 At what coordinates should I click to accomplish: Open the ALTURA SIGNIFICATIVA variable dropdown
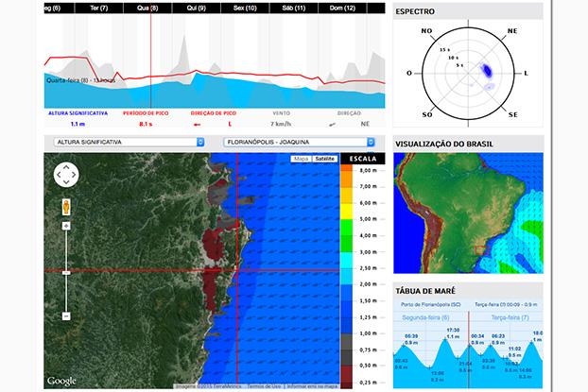click(129, 142)
